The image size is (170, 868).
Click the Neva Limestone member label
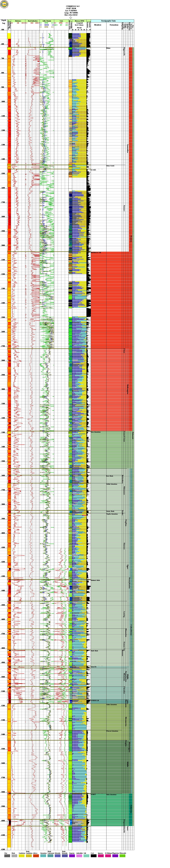pos(96,432)
